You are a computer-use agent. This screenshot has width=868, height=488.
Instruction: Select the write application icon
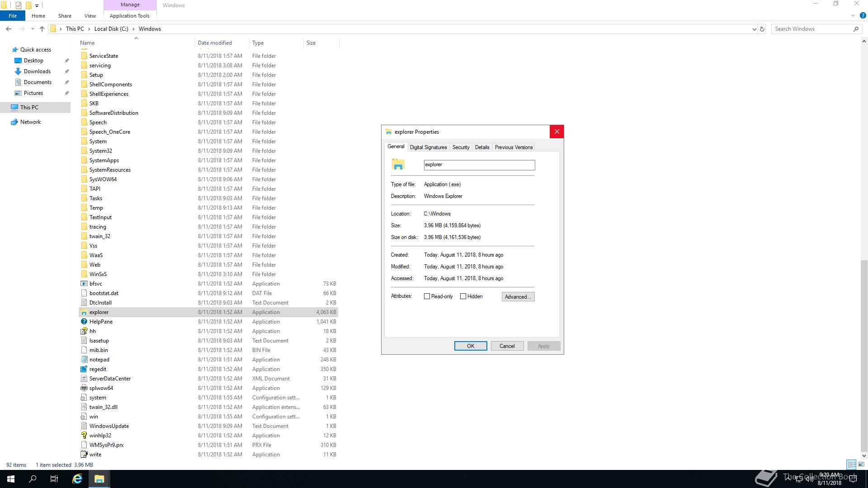click(x=84, y=455)
